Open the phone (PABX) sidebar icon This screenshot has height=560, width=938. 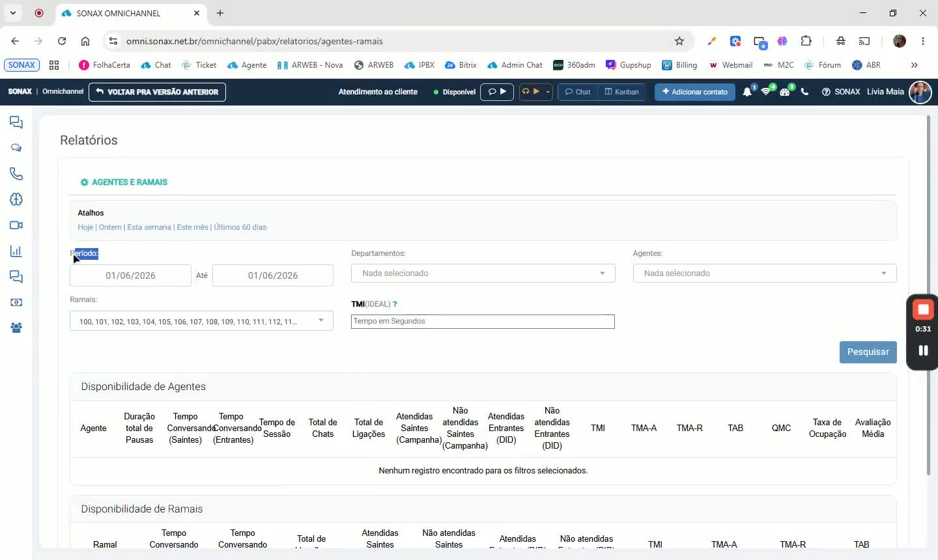tap(16, 174)
